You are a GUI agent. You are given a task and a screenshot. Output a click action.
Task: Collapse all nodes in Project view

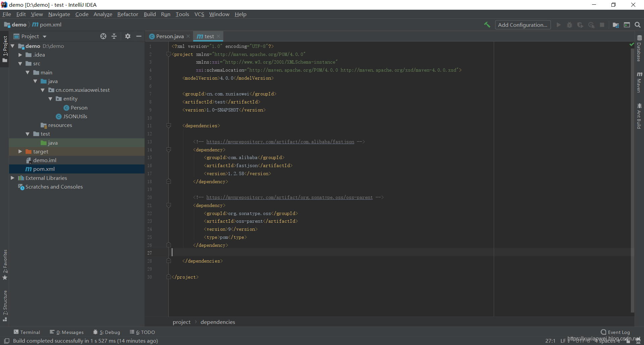[x=114, y=36]
